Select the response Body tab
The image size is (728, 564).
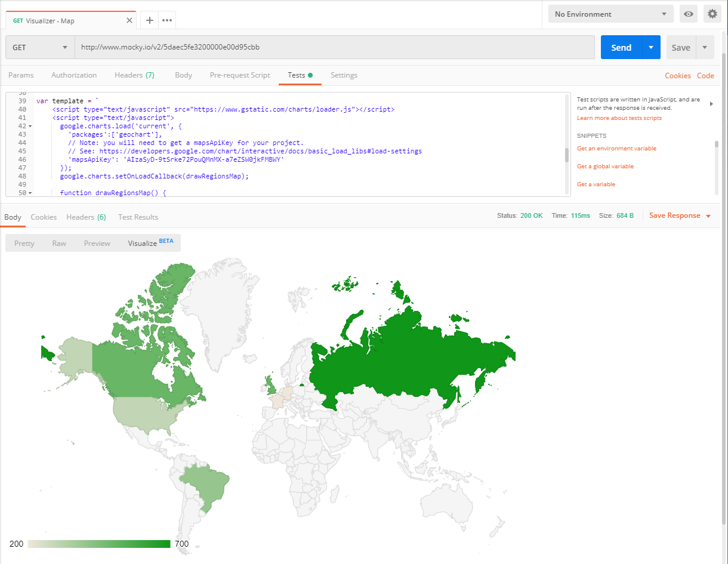(x=13, y=217)
